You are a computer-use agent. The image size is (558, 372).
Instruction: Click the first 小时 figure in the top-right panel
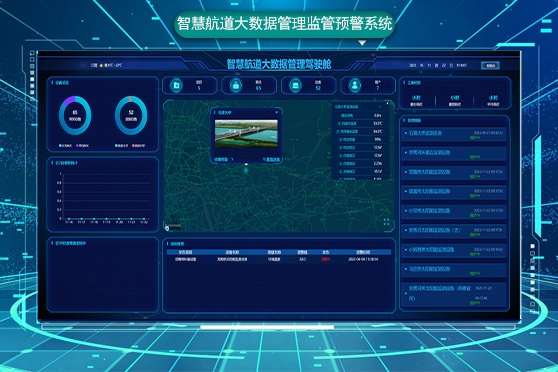pos(416,98)
